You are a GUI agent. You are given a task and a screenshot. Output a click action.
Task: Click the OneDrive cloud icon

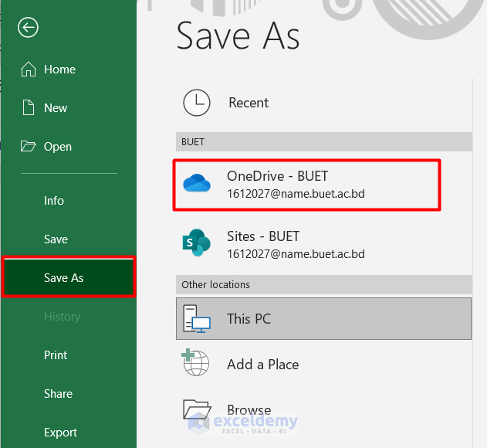pos(197,183)
